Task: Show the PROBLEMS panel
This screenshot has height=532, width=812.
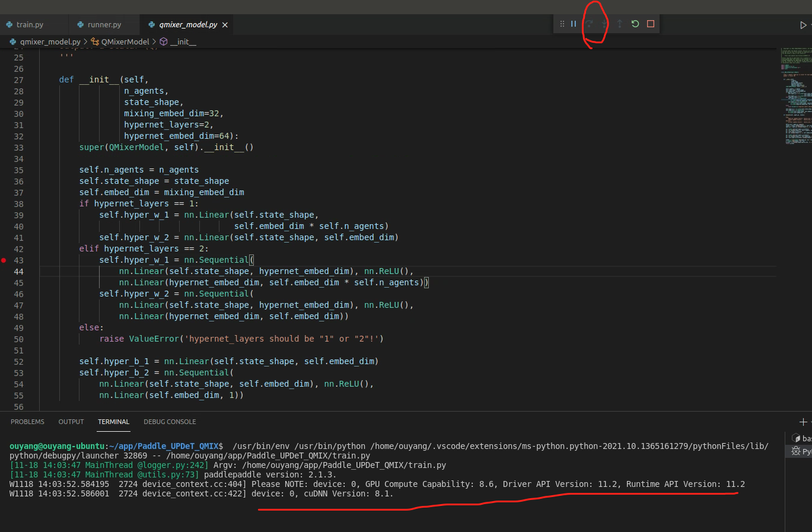Action: (27, 422)
